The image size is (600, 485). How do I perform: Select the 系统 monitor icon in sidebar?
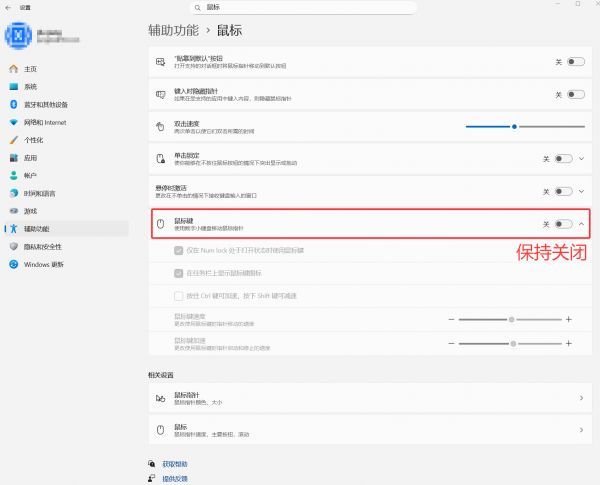pos(14,87)
